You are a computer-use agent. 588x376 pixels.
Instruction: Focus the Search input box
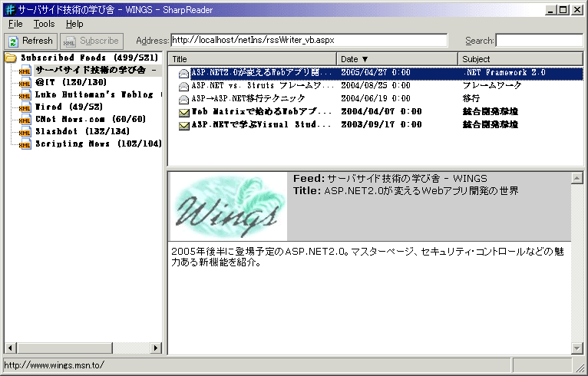pos(539,40)
